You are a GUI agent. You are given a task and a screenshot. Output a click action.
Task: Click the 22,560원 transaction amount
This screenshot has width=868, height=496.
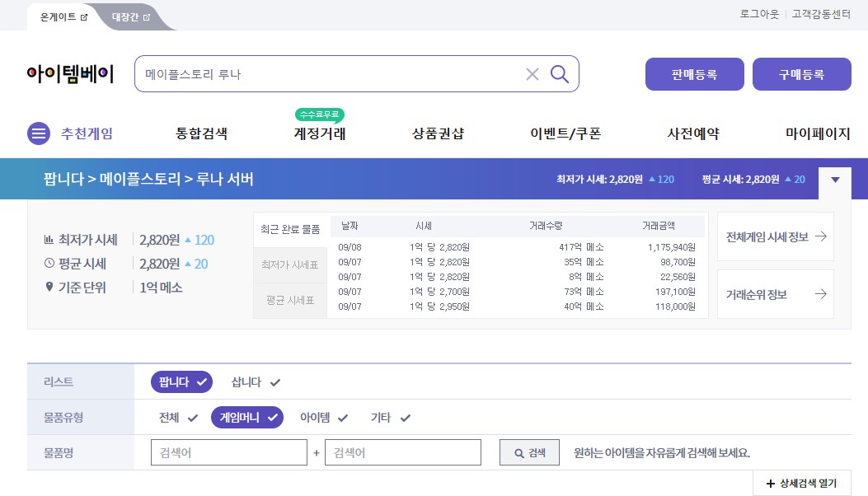coord(678,277)
